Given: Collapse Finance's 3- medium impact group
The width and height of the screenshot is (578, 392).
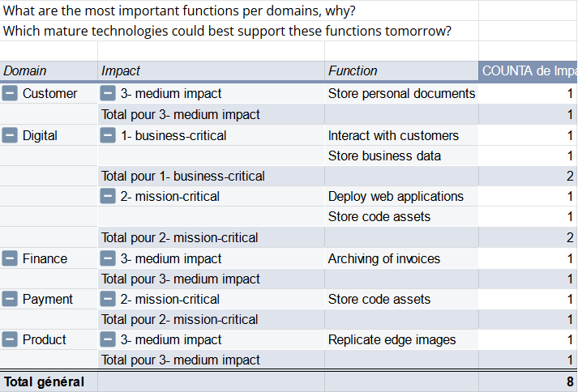Looking at the screenshot, I should pos(108,258).
